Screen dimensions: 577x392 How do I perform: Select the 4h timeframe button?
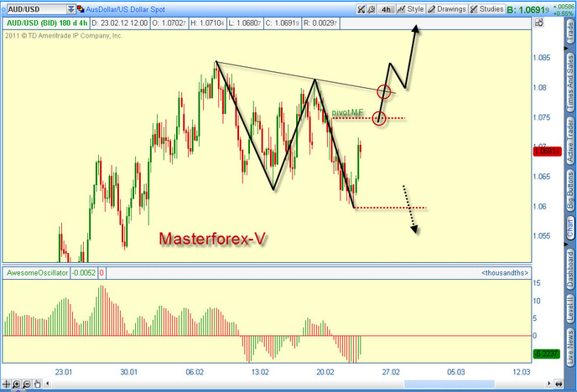[x=386, y=9]
